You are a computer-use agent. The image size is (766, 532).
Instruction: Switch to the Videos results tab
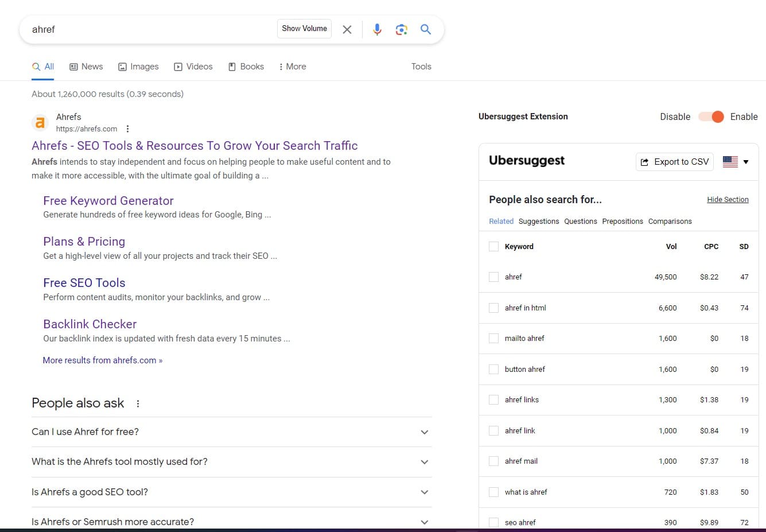point(193,67)
